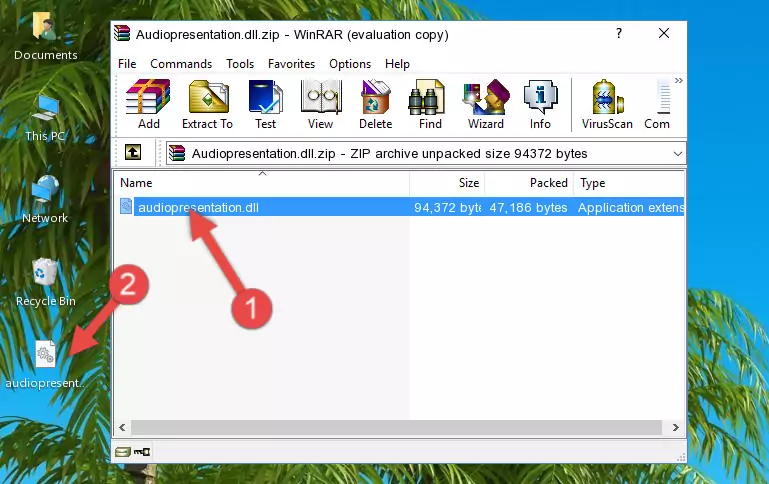Image resolution: width=769 pixels, height=484 pixels.
Task: Click the disk drive status bar icon
Action: pos(123,452)
